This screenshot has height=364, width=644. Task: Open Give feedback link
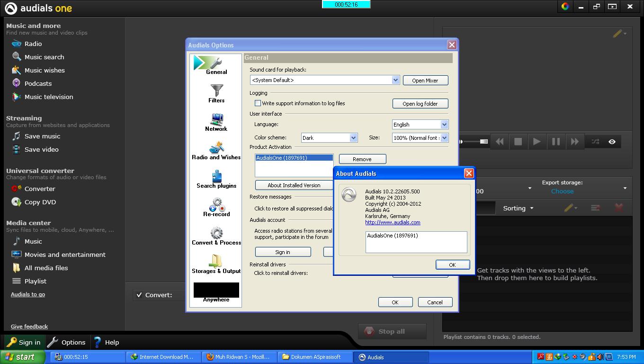[x=29, y=327]
